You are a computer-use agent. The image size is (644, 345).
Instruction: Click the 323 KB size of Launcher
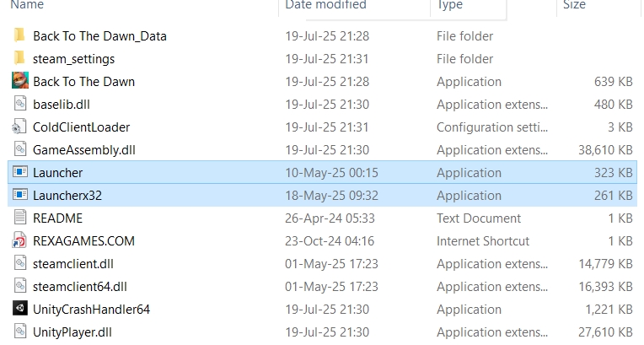click(613, 173)
